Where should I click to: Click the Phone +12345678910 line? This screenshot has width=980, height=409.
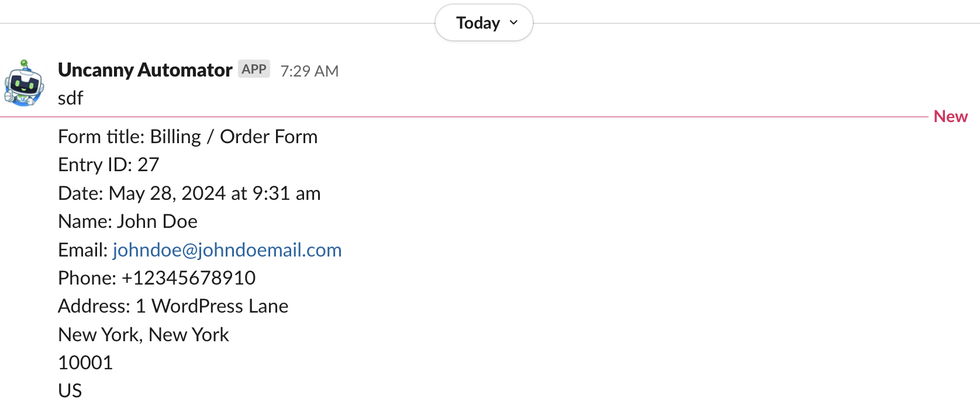pos(157,278)
